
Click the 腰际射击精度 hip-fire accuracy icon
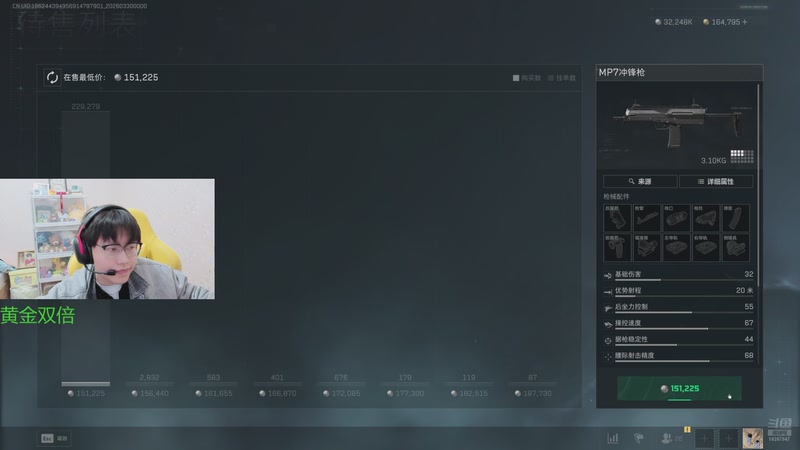(x=608, y=357)
